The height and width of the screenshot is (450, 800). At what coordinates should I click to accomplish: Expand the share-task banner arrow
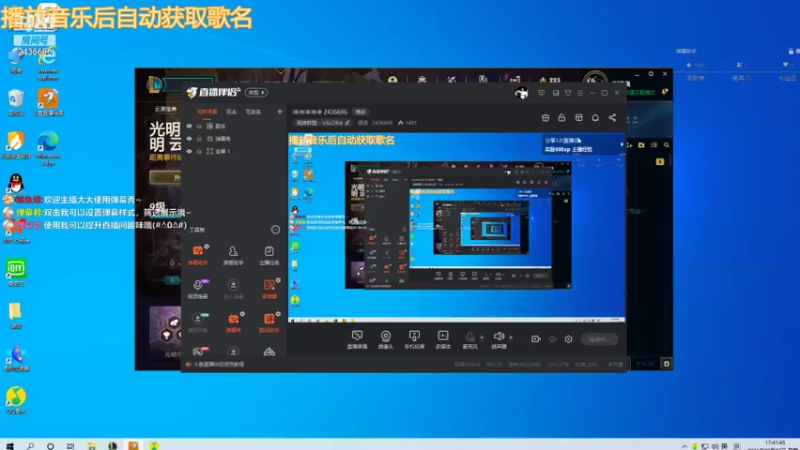[x=621, y=145]
